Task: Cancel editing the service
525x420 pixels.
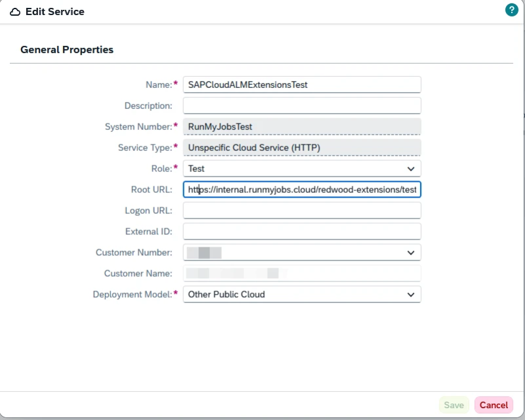Action: 493,405
